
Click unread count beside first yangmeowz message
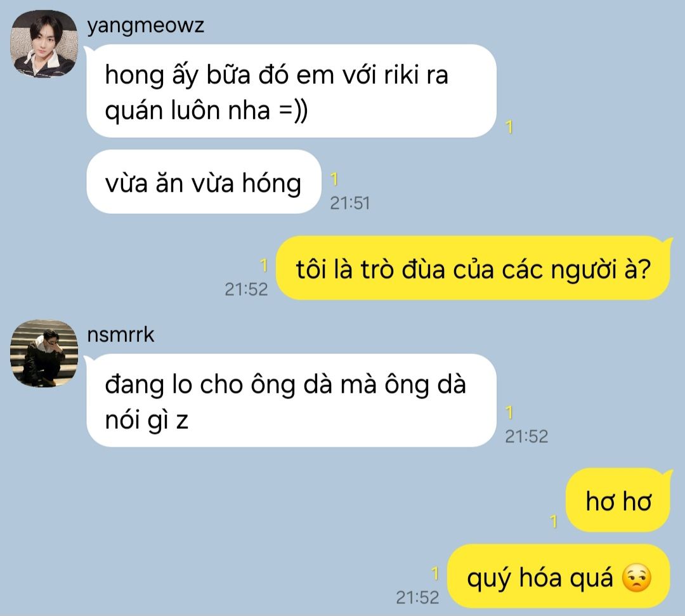[509, 127]
